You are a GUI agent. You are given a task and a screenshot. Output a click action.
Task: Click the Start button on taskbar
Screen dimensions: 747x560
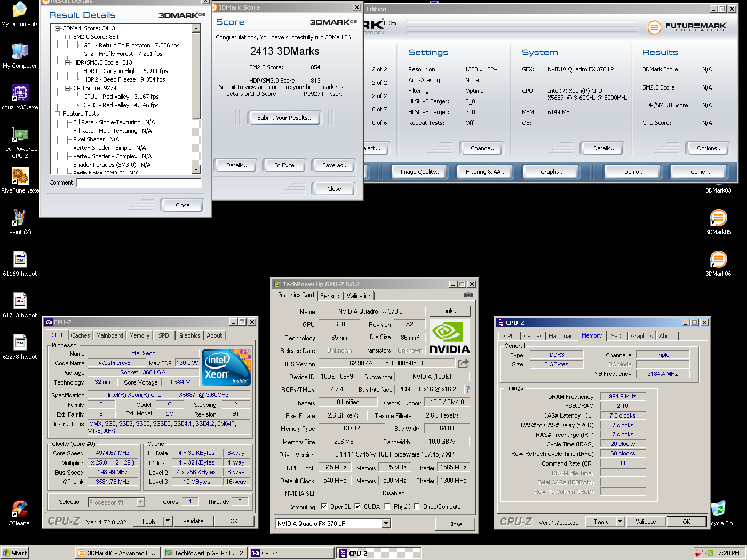tap(14, 553)
